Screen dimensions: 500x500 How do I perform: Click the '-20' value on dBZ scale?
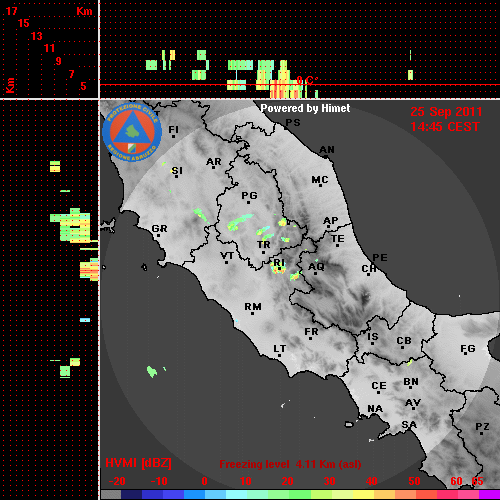point(117,481)
